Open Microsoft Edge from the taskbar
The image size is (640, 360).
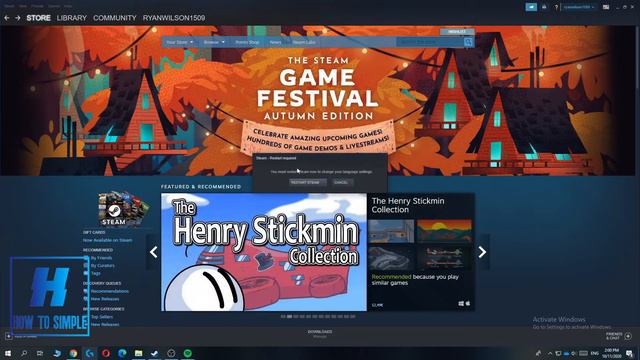pyautogui.click(x=122, y=353)
